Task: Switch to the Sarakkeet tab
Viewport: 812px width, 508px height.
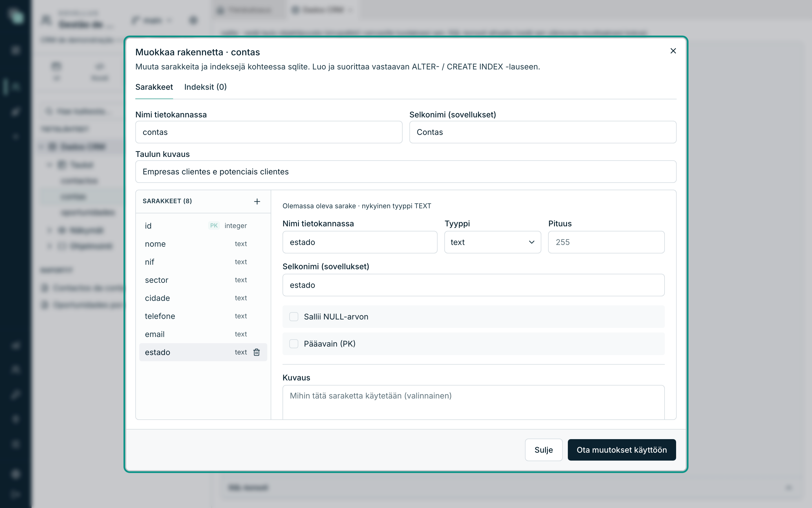Action: coord(154,87)
